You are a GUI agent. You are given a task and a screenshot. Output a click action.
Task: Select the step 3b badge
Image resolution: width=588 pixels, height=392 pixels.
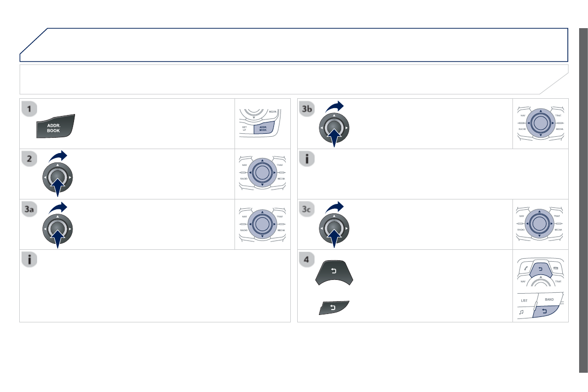tap(307, 109)
